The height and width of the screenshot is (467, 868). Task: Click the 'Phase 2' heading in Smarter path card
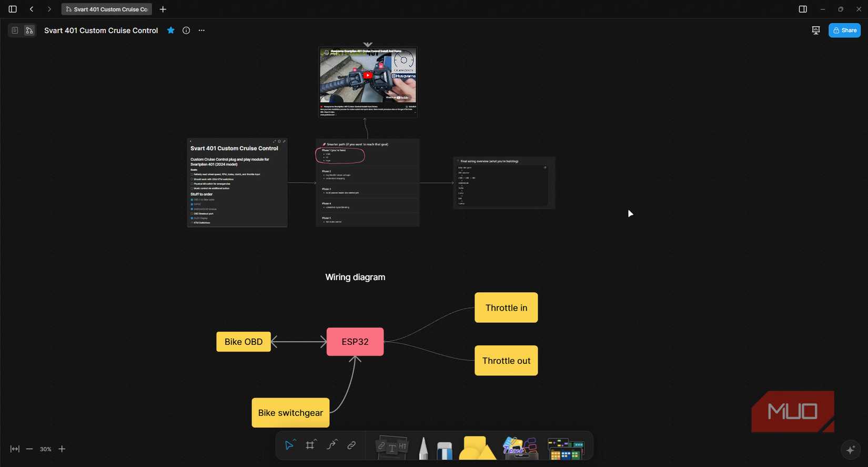click(x=326, y=171)
